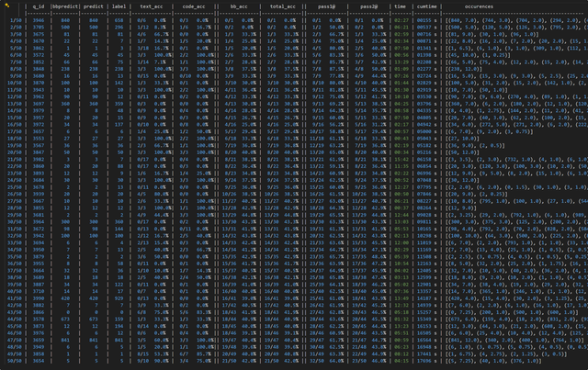The image size is (588, 370).
Task: Click q_id value 3659
Action: pos(39,340)
